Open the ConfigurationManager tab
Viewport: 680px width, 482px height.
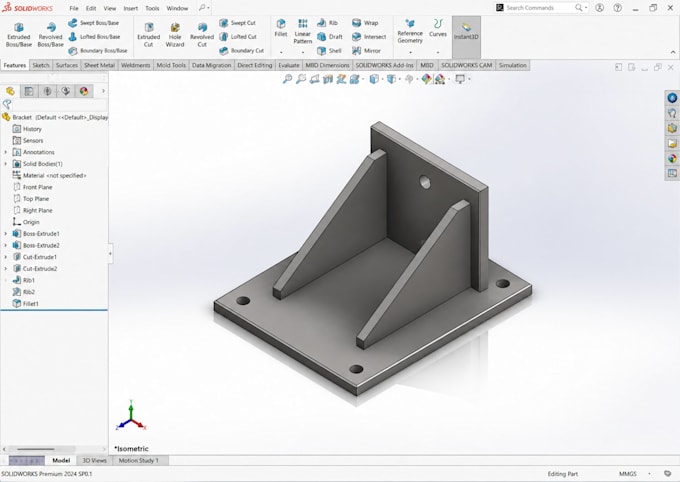[x=47, y=91]
